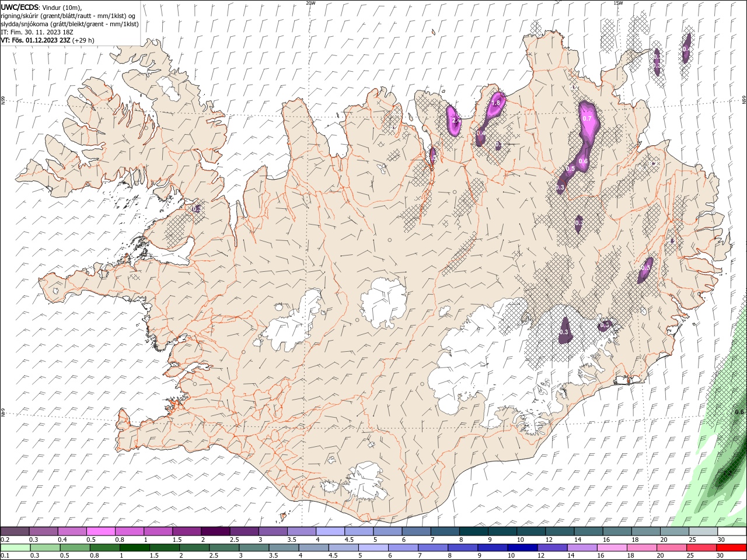Click the "UWC/ECDS: Vindur (10m)," title text

click(x=42, y=7)
